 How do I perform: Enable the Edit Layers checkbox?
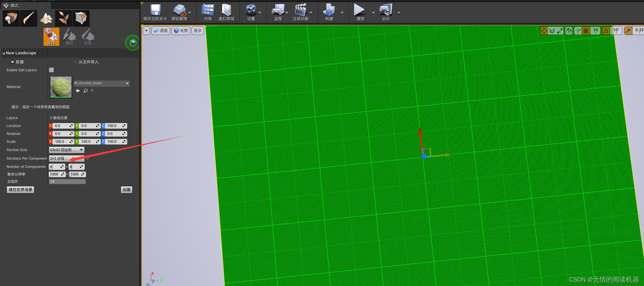point(51,70)
